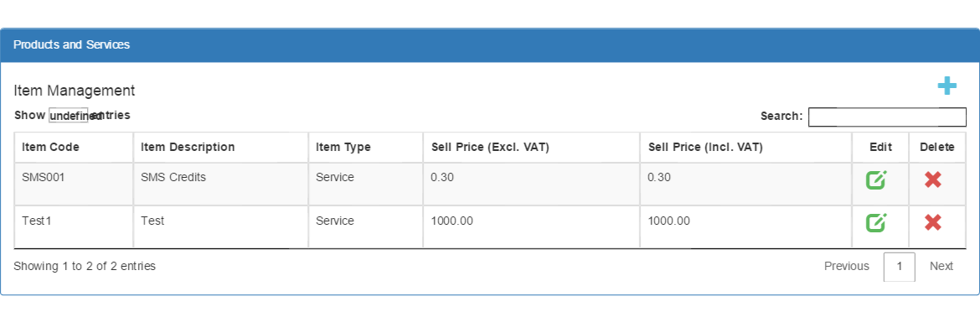Image resolution: width=980 pixels, height=312 pixels.
Task: Open the Show entries dropdown
Action: tap(69, 116)
